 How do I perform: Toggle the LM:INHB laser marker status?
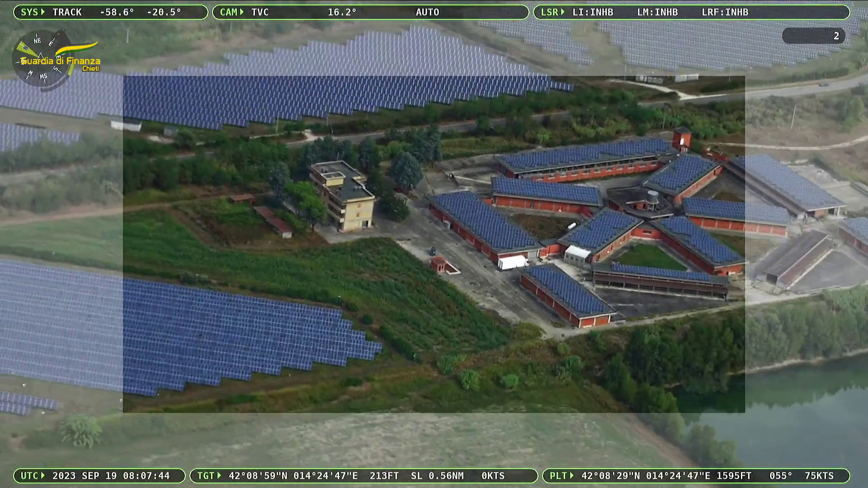pos(657,12)
